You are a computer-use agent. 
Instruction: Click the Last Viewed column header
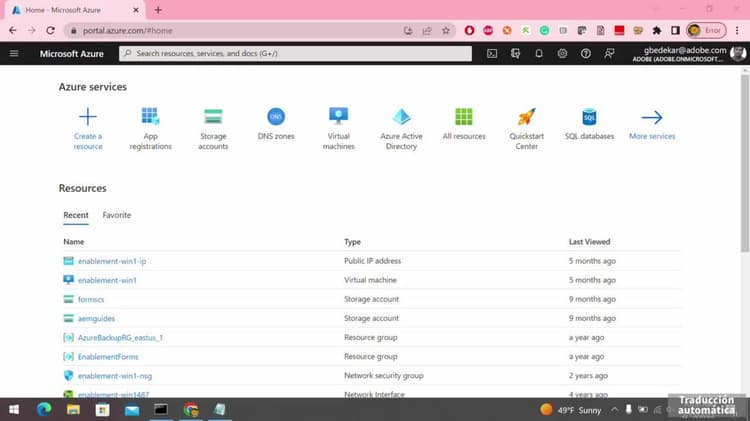589,242
